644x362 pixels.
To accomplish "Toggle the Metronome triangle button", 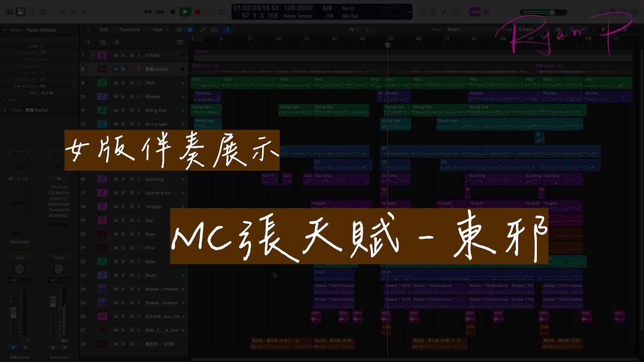I will pos(487,12).
